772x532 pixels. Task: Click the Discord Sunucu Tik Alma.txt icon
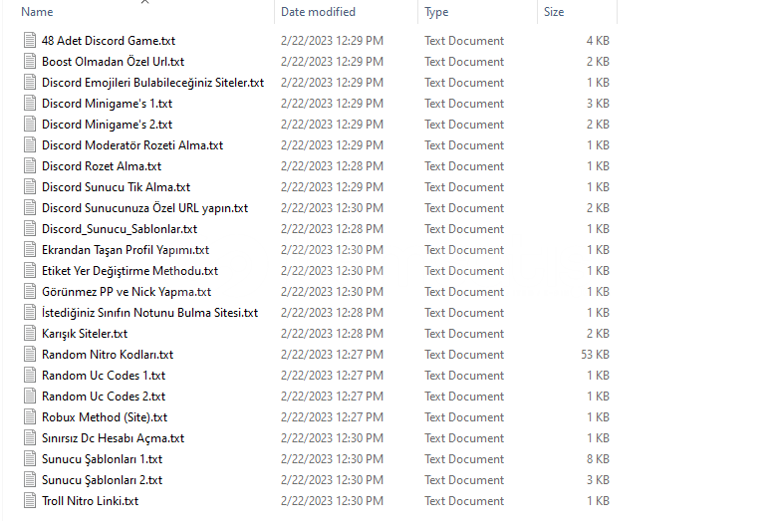30,187
